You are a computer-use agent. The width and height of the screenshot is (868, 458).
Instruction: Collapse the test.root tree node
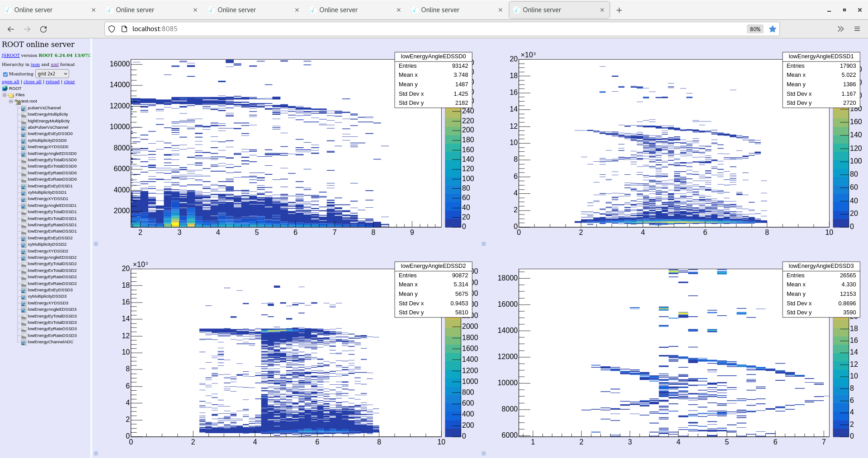point(11,101)
